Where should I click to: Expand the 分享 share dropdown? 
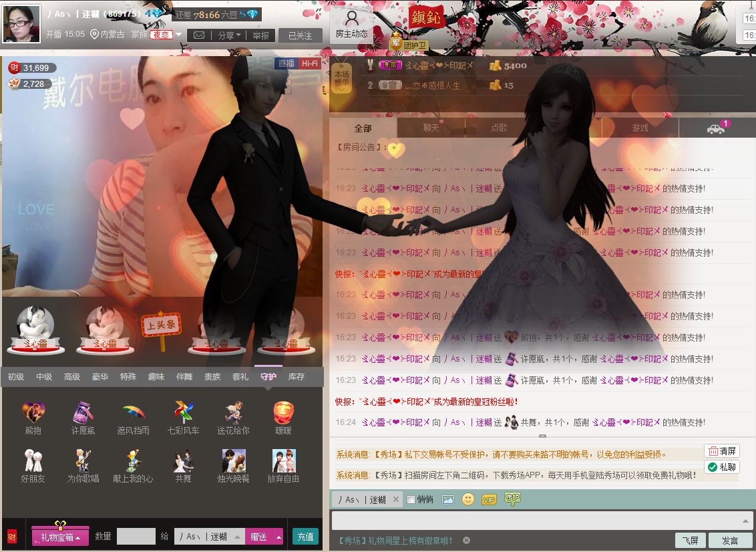pos(229,35)
